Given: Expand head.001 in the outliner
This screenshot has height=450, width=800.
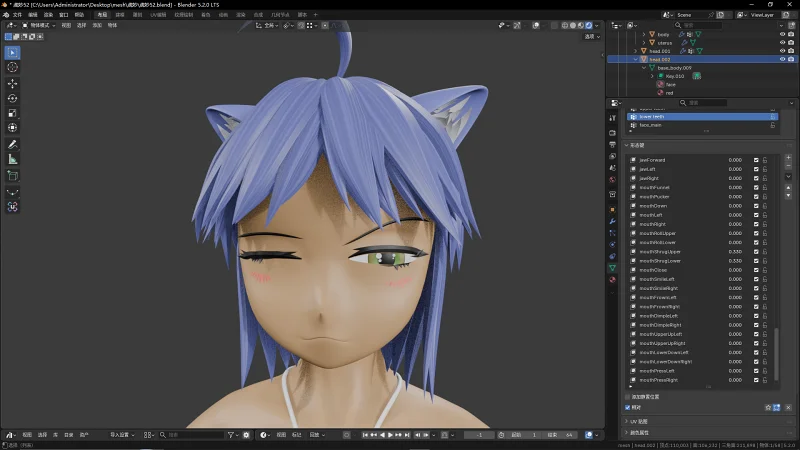Looking at the screenshot, I should (635, 51).
